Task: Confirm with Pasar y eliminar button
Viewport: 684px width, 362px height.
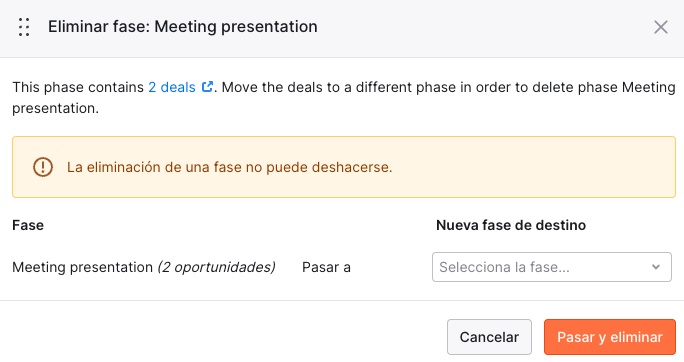Action: [609, 337]
